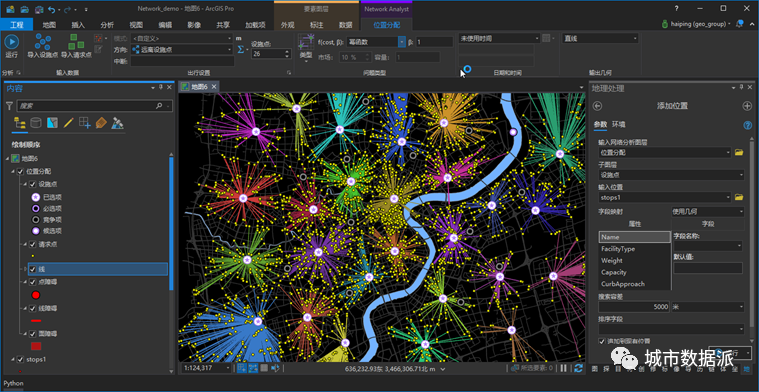Select the 地图6 map view tab

tap(199, 87)
